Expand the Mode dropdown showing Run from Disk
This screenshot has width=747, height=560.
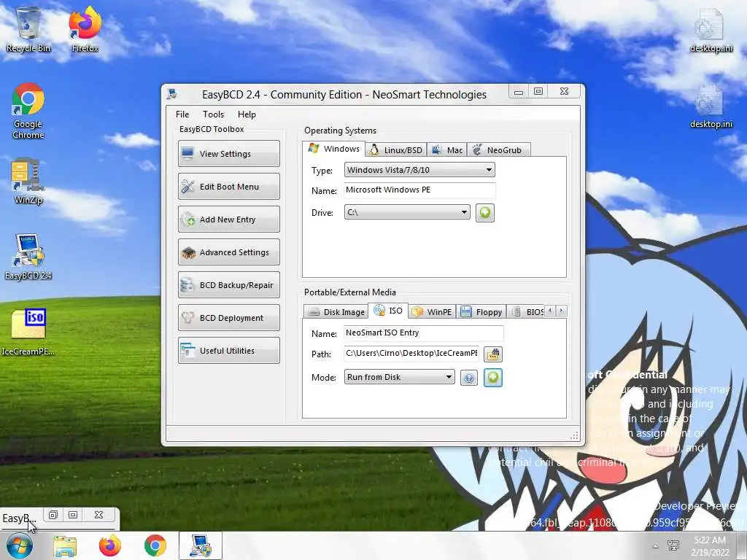(x=399, y=377)
